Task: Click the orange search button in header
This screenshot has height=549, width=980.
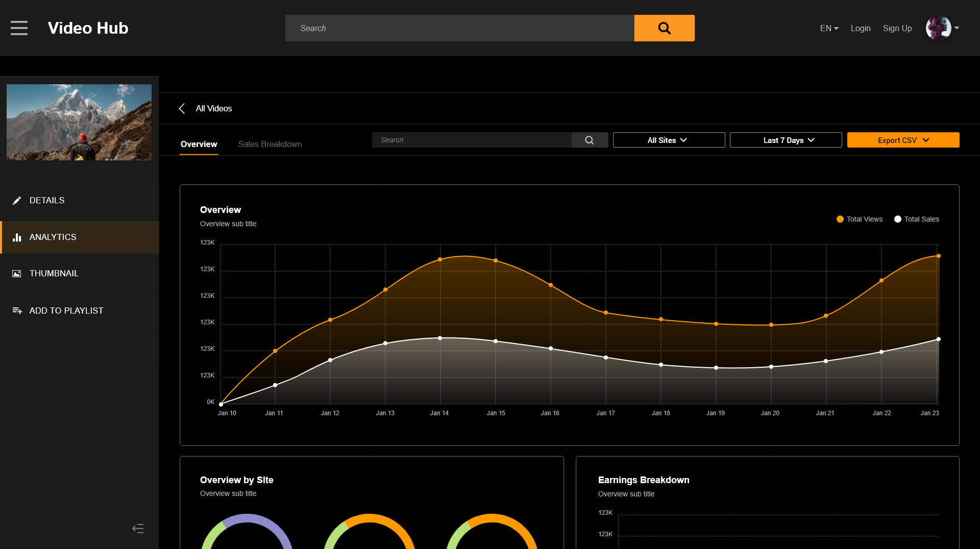Action: [x=664, y=28]
